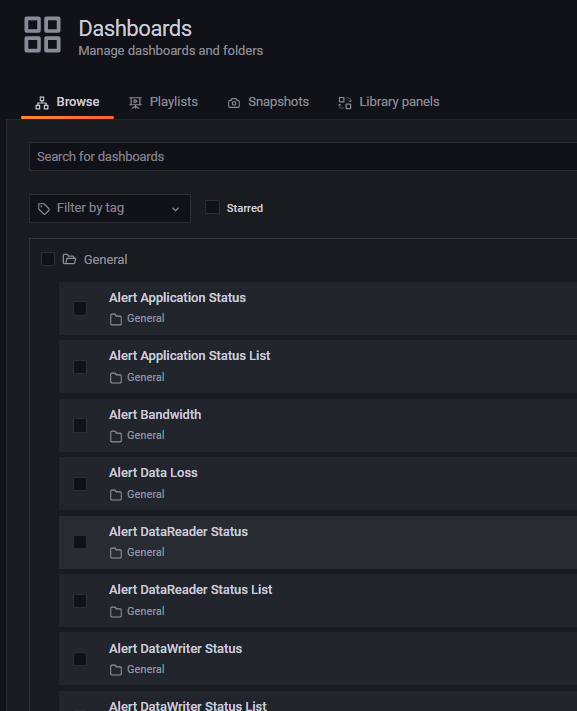Click the Library panels icon
The height and width of the screenshot is (711, 577).
coord(345,103)
